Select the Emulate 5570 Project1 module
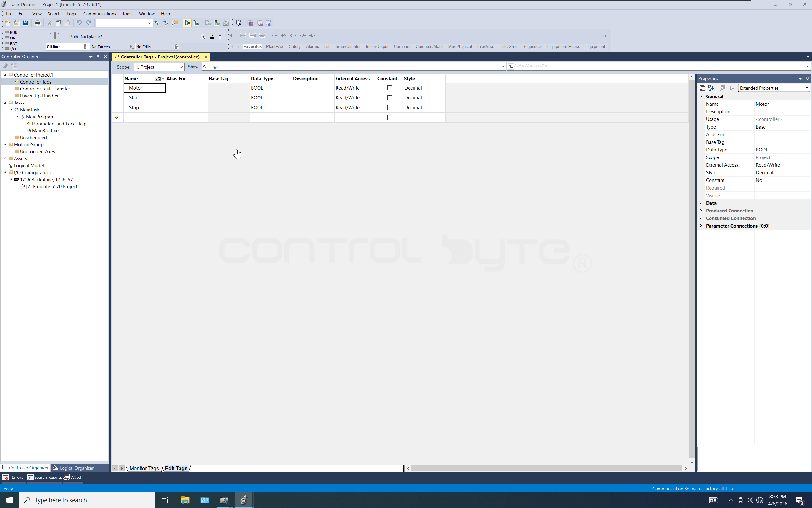812x508 pixels. (x=53, y=186)
